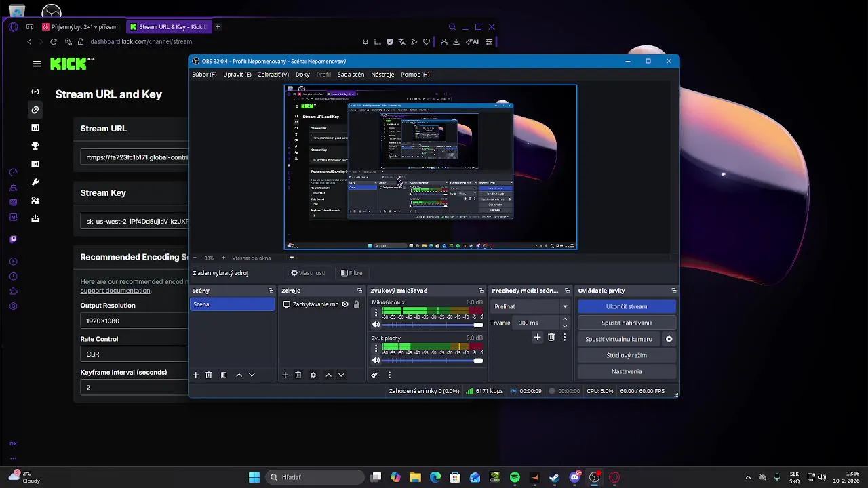The image size is (868, 488).
Task: Open Kick sidebar analytics chart icon
Action: 35,127
